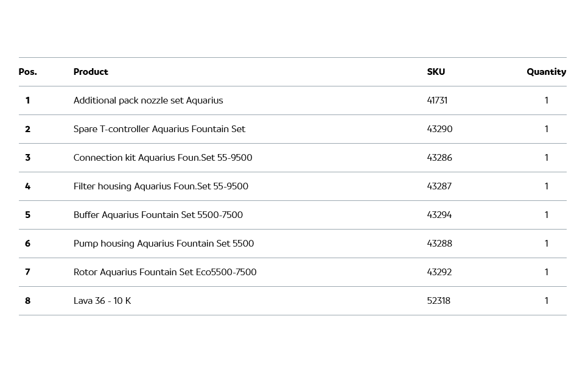Image resolution: width=588 pixels, height=383 pixels.
Task: Open Buffer Aquarius Fountain Set 5500-7500
Action: coord(158,215)
